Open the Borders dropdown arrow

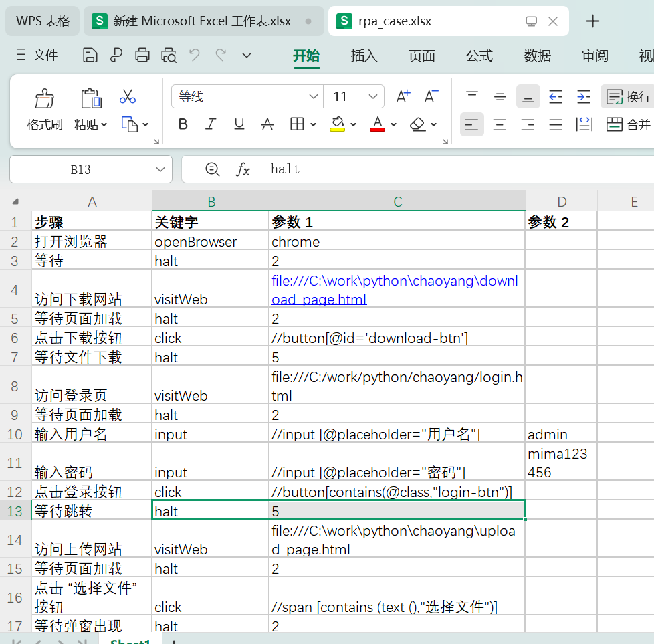(x=313, y=124)
